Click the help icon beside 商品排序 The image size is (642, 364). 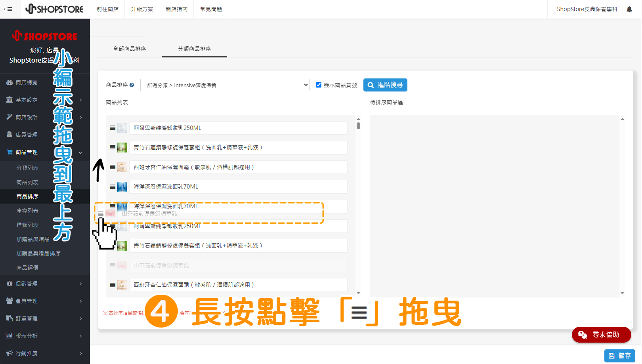click(x=132, y=85)
